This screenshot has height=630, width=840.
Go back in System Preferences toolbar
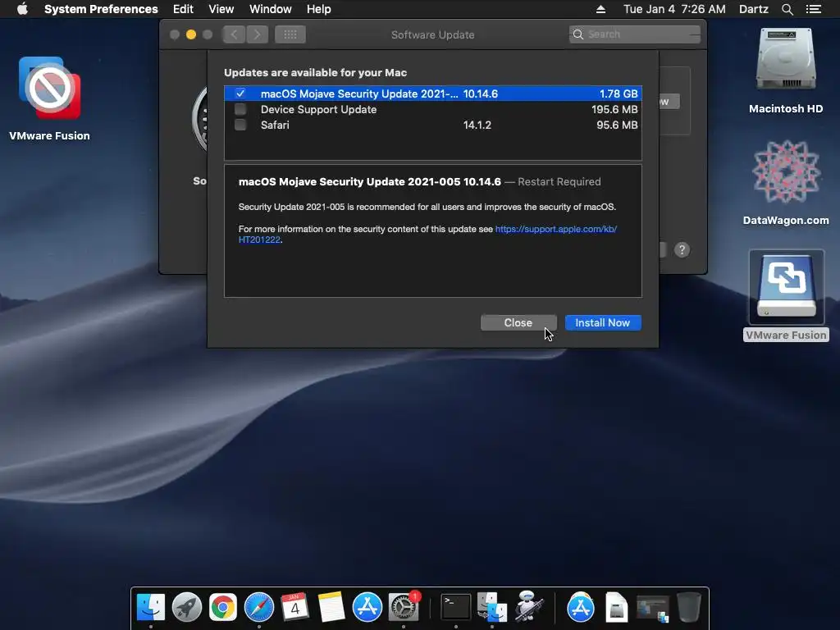234,34
